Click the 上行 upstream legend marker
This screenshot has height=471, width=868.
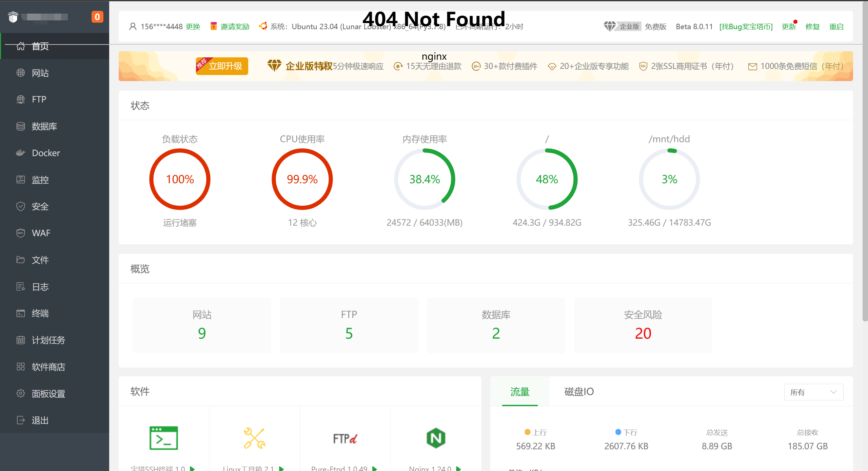click(527, 432)
